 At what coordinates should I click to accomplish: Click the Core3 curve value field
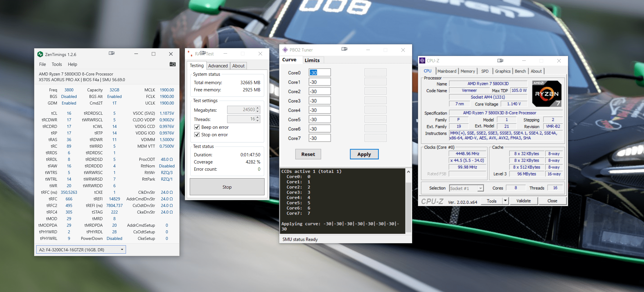[320, 101]
